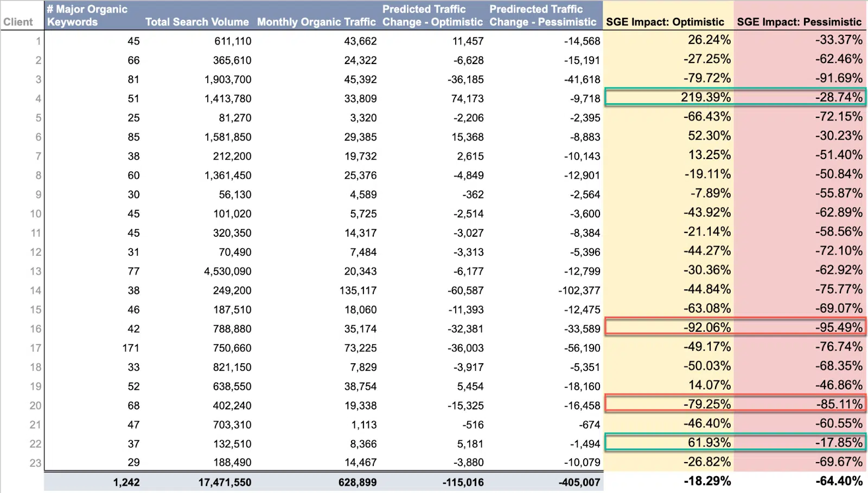Click the "Client" column header
Image resolution: width=868 pixels, height=493 pixels.
click(19, 22)
